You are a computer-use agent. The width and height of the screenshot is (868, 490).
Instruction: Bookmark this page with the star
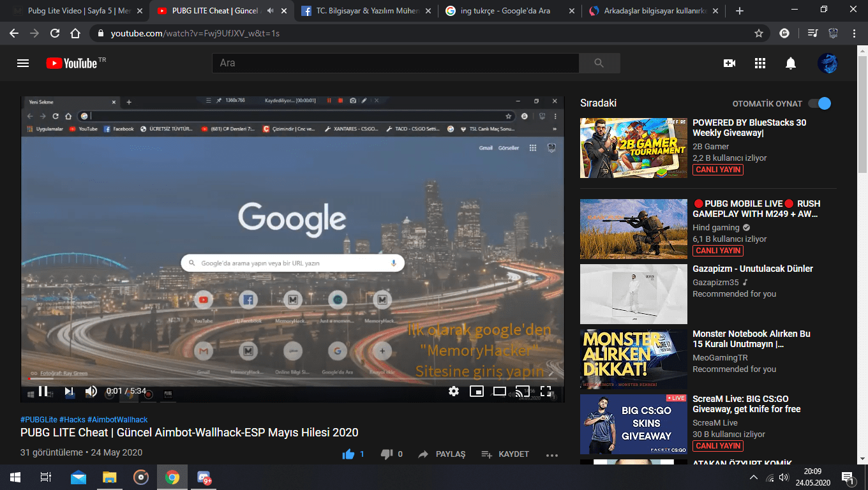pyautogui.click(x=758, y=33)
